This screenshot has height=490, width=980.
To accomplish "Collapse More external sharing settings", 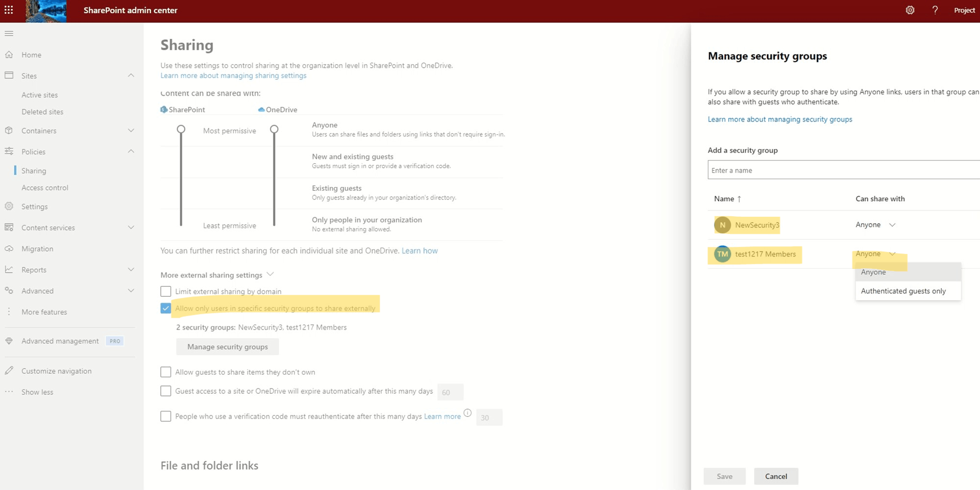I will pyautogui.click(x=270, y=274).
